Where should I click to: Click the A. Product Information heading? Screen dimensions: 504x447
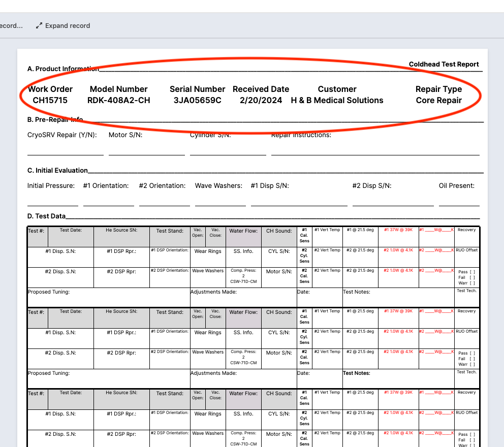tap(63, 69)
